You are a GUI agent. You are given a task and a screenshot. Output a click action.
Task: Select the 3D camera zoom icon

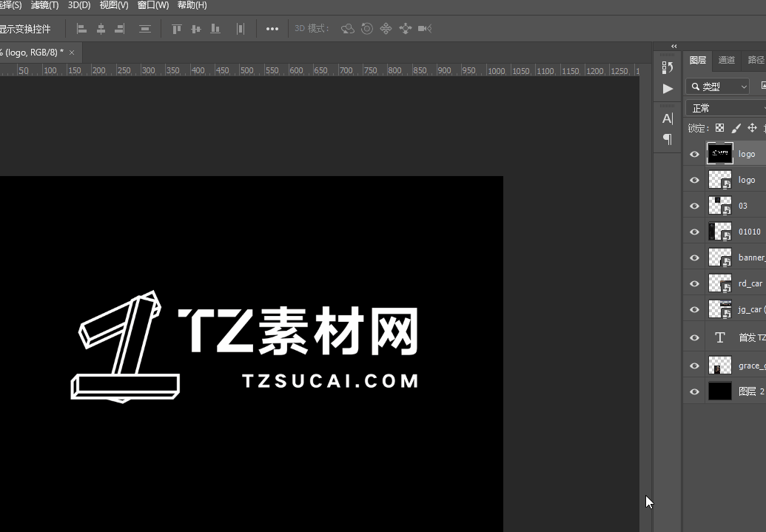point(425,29)
